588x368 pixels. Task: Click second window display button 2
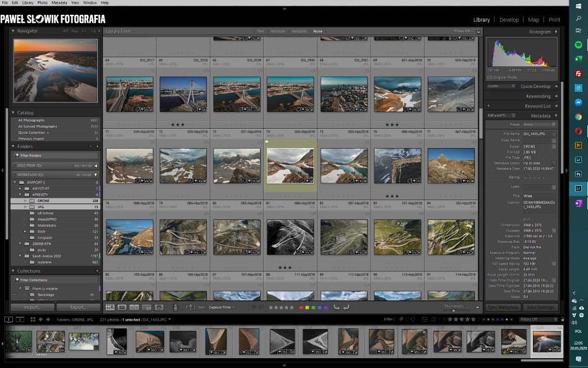(x=20, y=320)
